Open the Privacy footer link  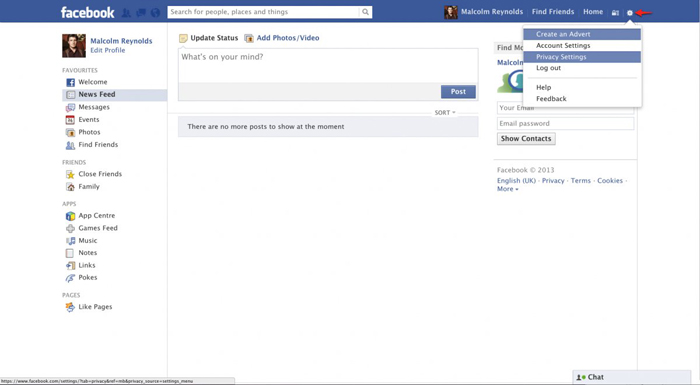pos(553,180)
